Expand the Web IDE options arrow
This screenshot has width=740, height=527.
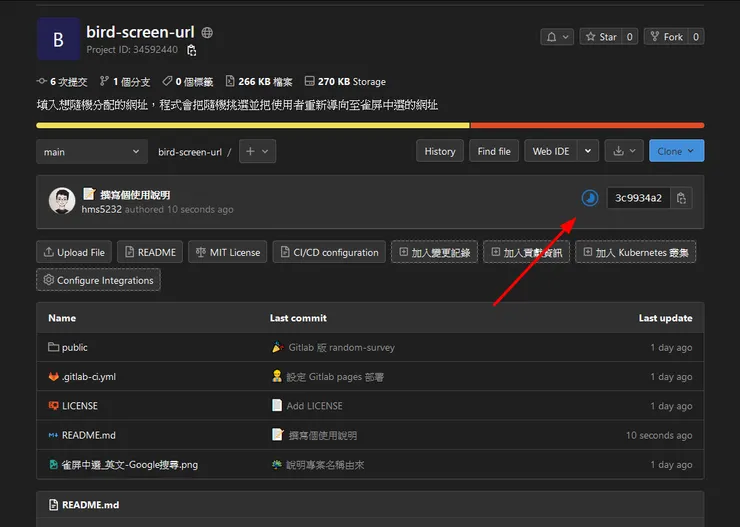[x=588, y=151]
